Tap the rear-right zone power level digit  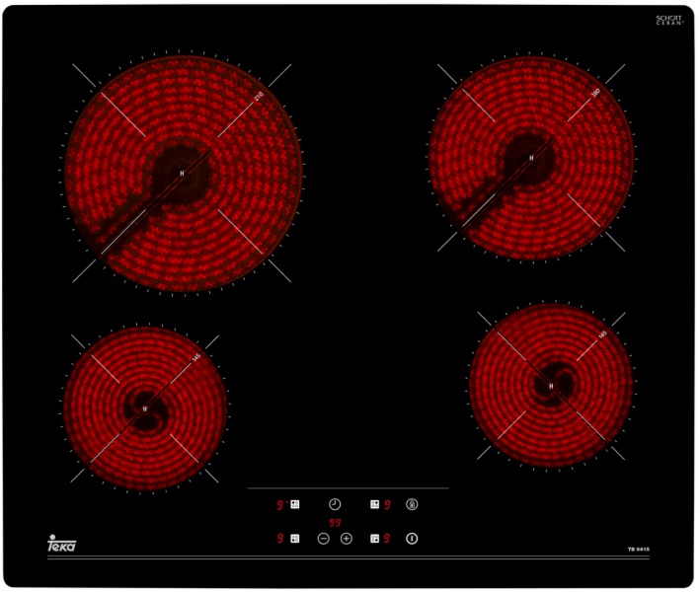coord(388,504)
